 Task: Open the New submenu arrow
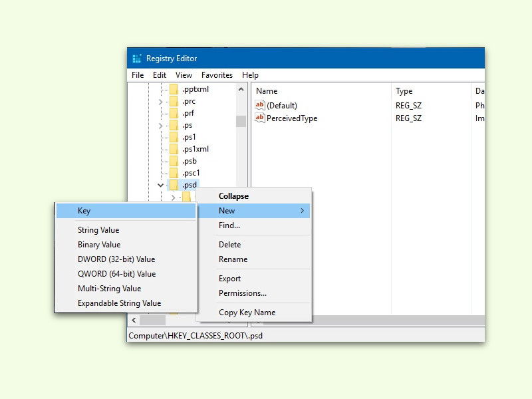pos(302,211)
